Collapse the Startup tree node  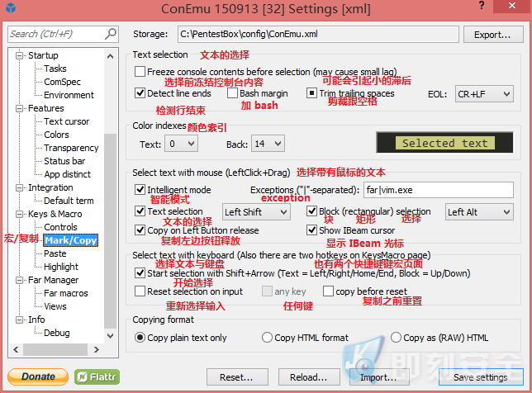(20, 55)
